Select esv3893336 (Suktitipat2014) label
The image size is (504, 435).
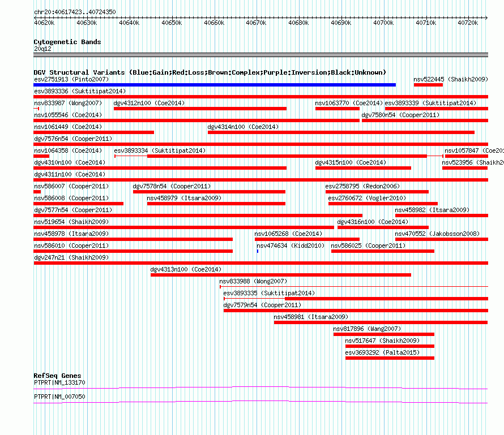80,91
